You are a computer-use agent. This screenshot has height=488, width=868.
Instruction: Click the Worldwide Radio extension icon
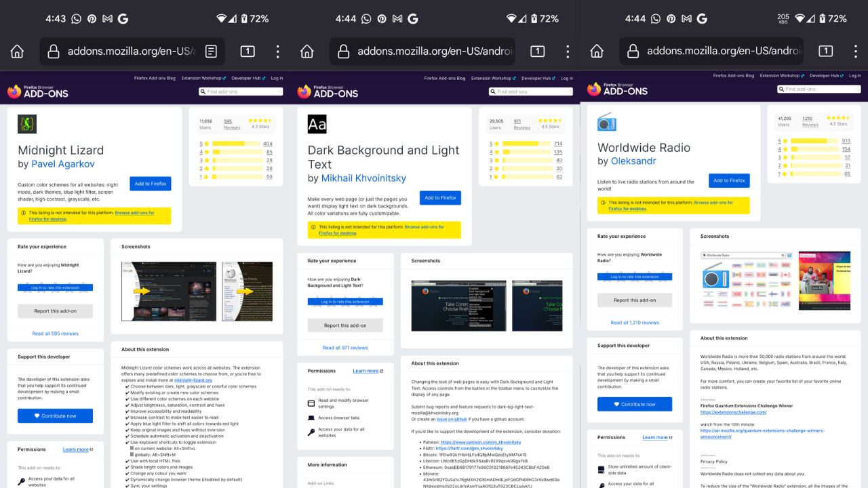606,122
